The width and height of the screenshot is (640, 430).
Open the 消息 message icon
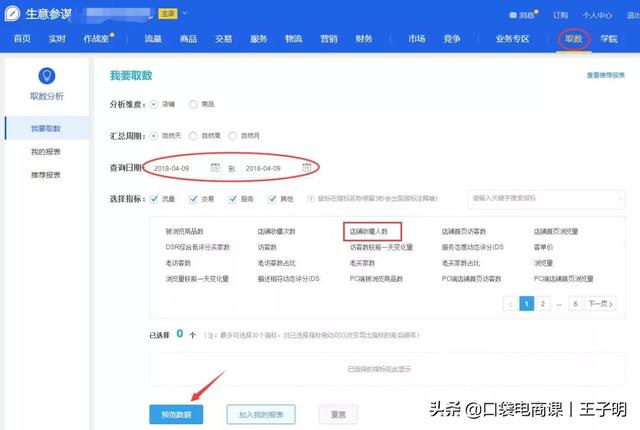point(513,15)
